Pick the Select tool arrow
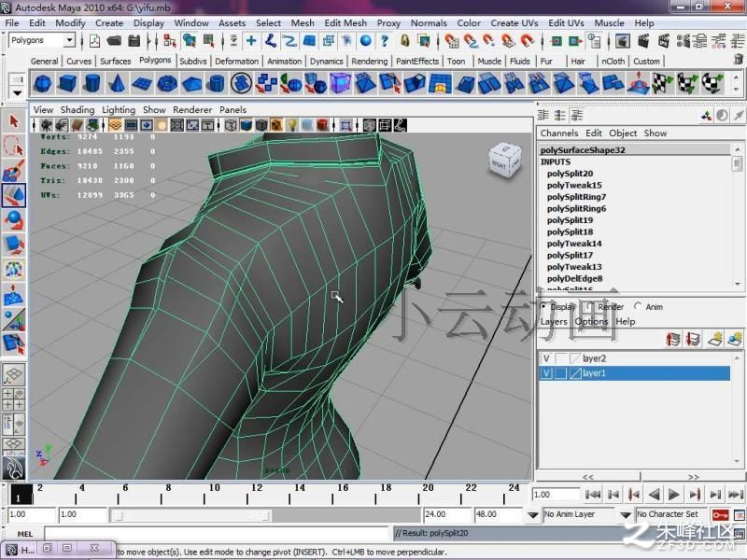Image resolution: width=747 pixels, height=560 pixels. click(x=14, y=121)
